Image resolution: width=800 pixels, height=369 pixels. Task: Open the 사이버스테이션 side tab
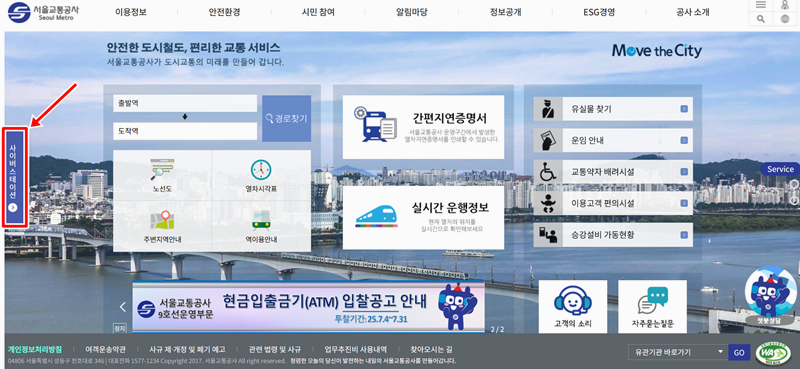[x=14, y=178]
